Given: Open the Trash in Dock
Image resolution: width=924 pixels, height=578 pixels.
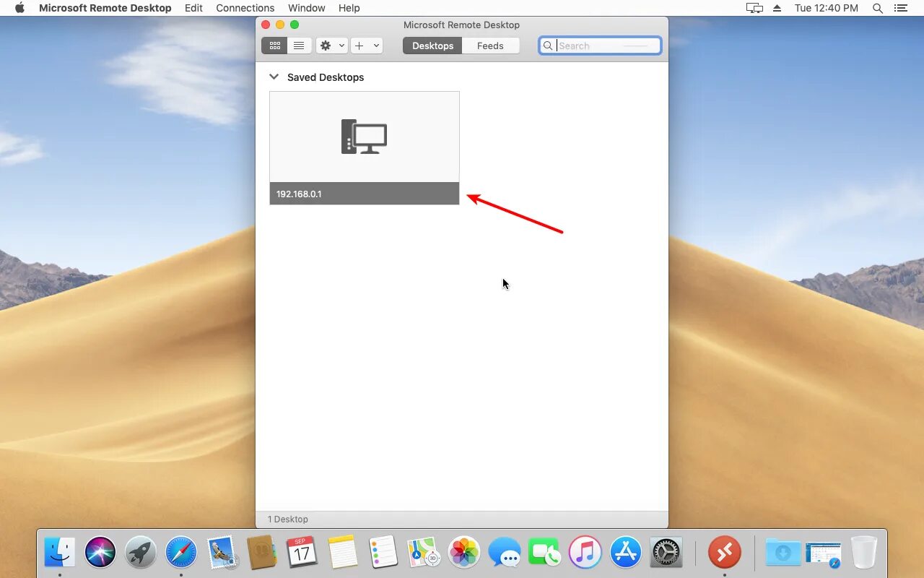Looking at the screenshot, I should tap(864, 553).
